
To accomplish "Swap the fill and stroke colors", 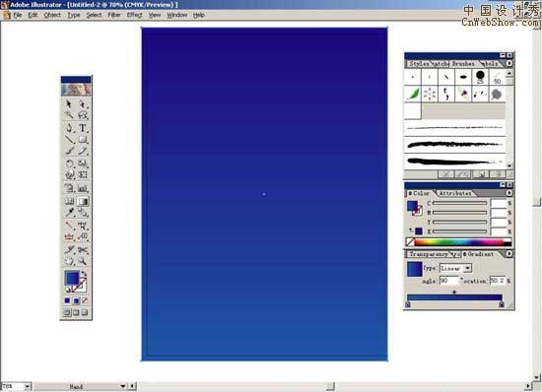I will pos(84,273).
